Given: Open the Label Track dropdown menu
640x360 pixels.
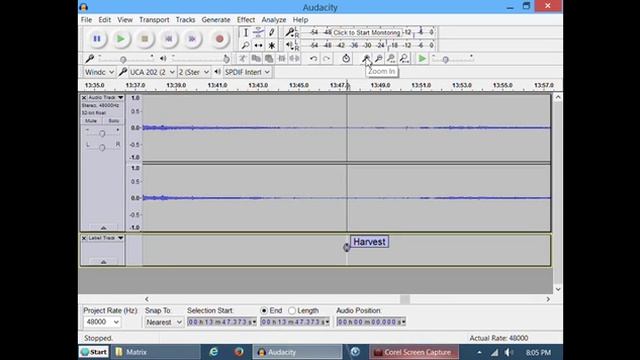Looking at the screenshot, I should pos(106,238).
